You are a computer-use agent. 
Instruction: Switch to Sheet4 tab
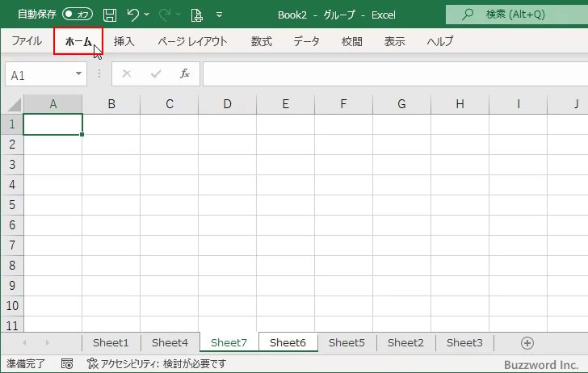point(170,342)
